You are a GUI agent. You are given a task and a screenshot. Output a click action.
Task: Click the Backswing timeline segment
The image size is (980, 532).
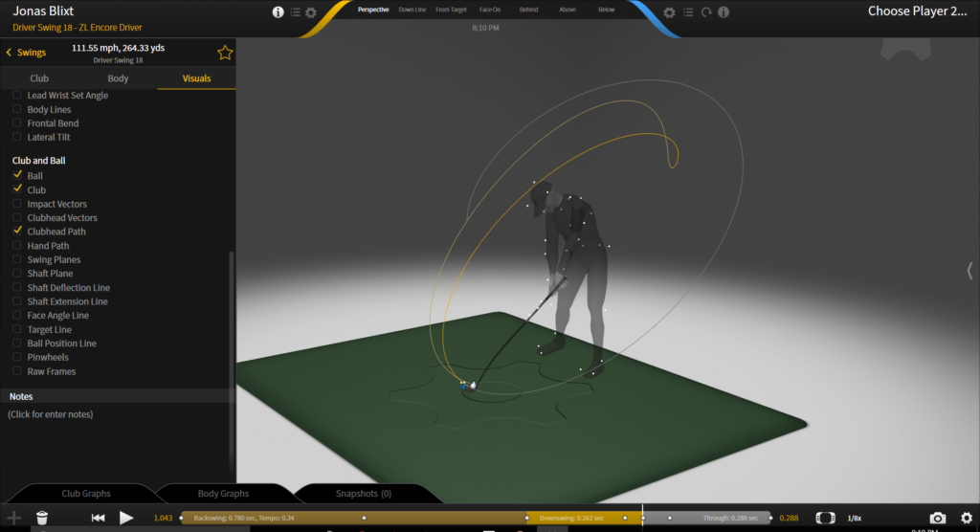point(354,518)
